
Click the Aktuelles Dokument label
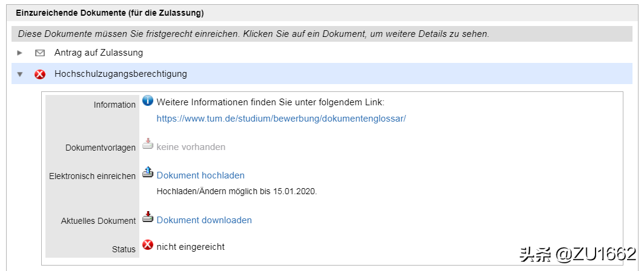(x=98, y=221)
